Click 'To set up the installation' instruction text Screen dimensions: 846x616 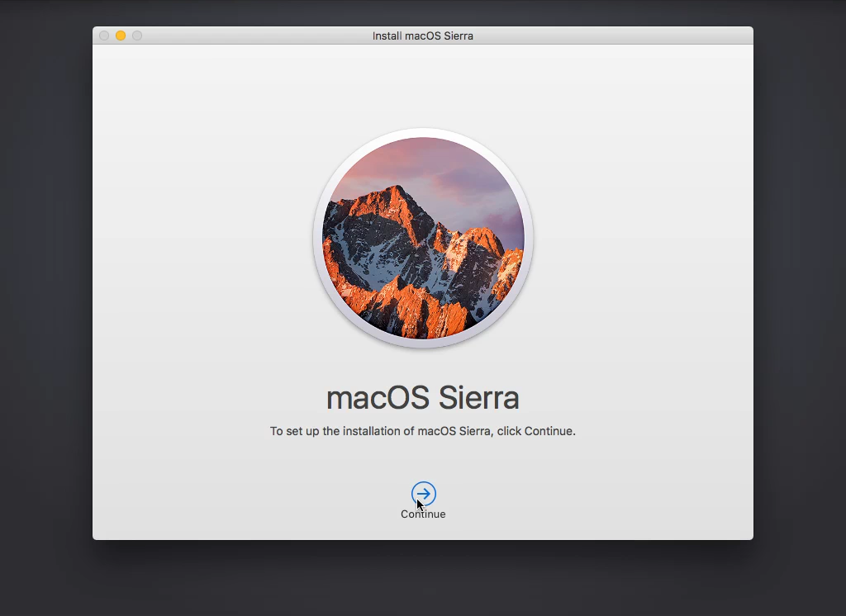click(x=423, y=431)
